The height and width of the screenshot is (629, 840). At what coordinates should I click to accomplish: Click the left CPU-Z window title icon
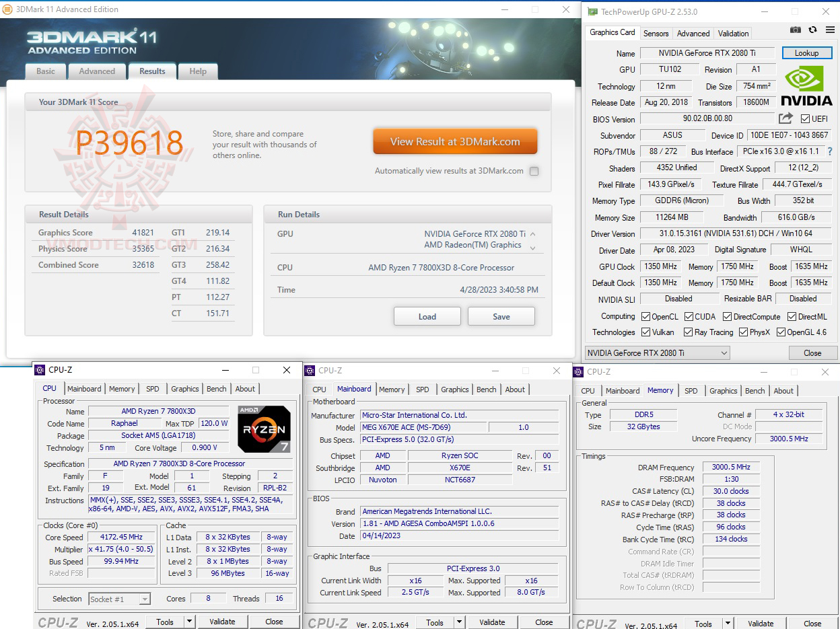[40, 370]
